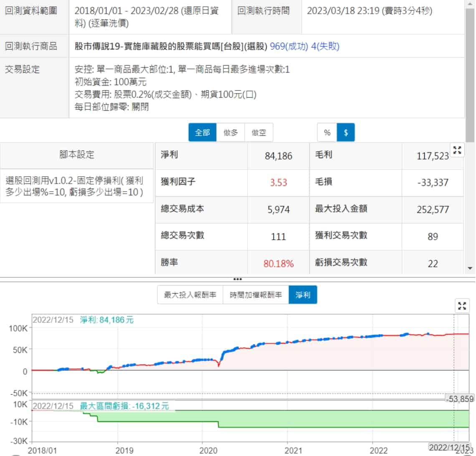Click the three-dot panel splitter handle
476x456 pixels.
click(238, 279)
